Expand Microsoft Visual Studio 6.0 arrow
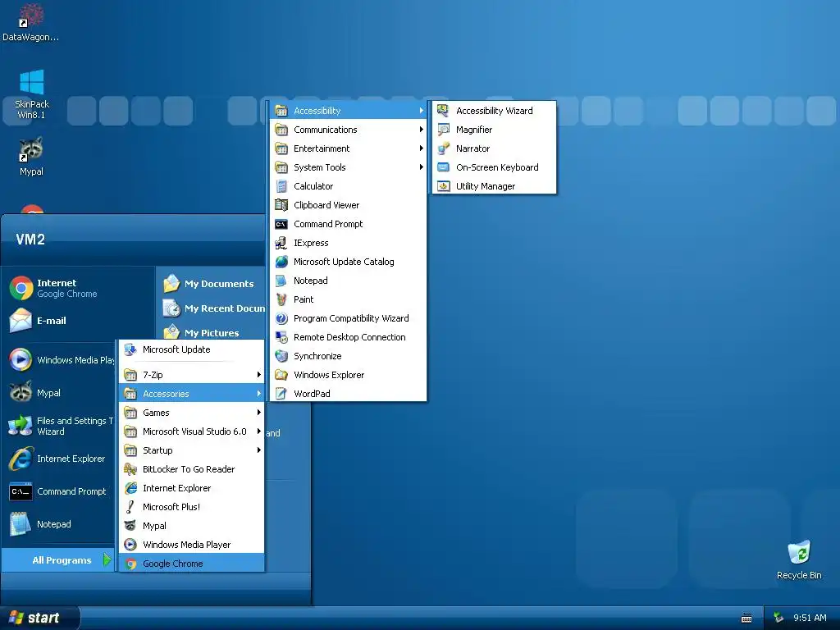 point(258,431)
